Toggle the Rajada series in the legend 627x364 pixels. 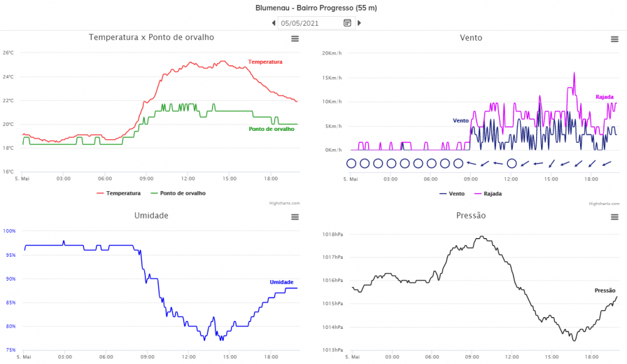[488, 194]
